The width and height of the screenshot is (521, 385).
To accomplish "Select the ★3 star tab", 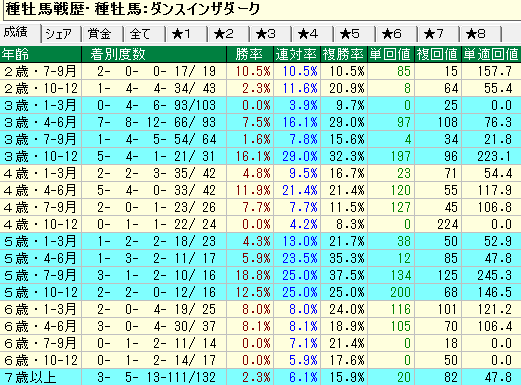I will tap(270, 34).
